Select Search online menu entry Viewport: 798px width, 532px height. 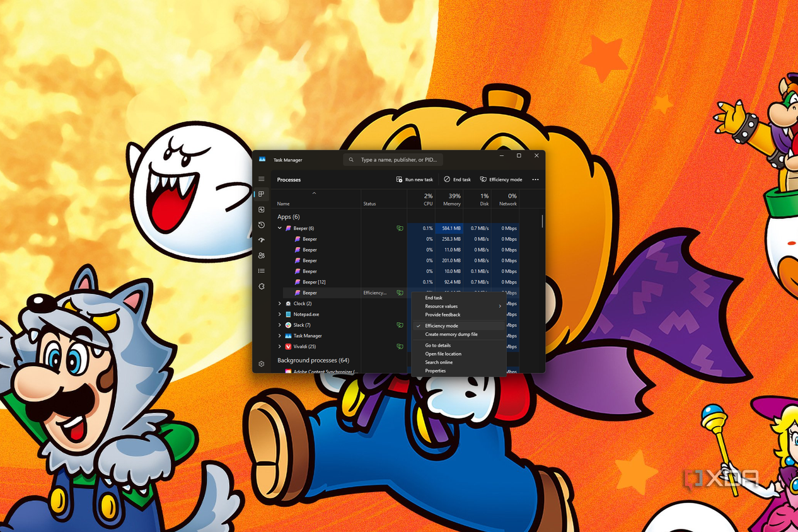459,362
